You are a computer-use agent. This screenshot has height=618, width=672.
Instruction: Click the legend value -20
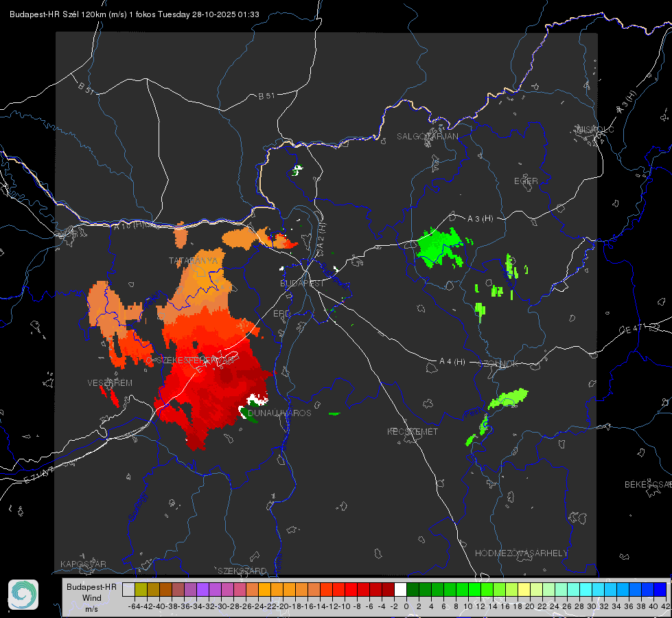283,606
